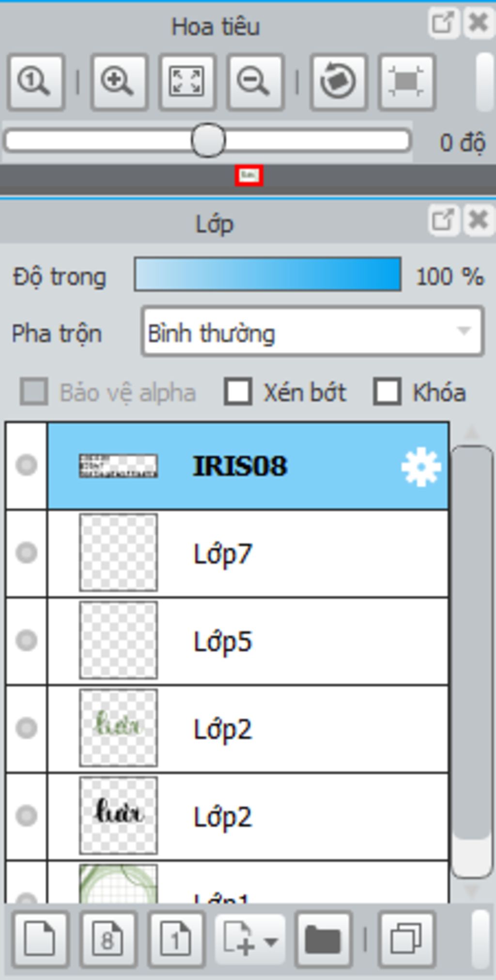Image resolution: width=496 pixels, height=980 pixels.
Task: Create a new layer folder
Action: [x=323, y=939]
